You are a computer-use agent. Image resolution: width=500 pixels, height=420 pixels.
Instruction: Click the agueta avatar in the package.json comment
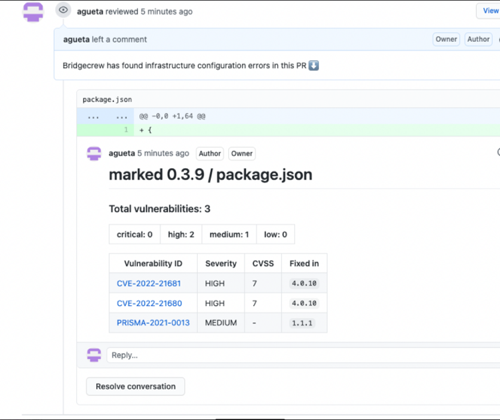tap(94, 153)
